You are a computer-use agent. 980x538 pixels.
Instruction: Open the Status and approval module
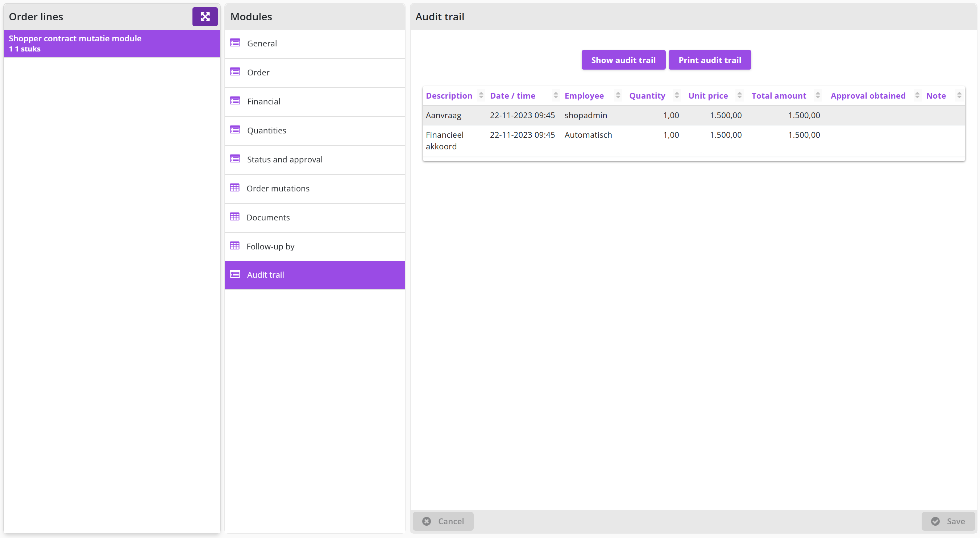[x=315, y=160]
